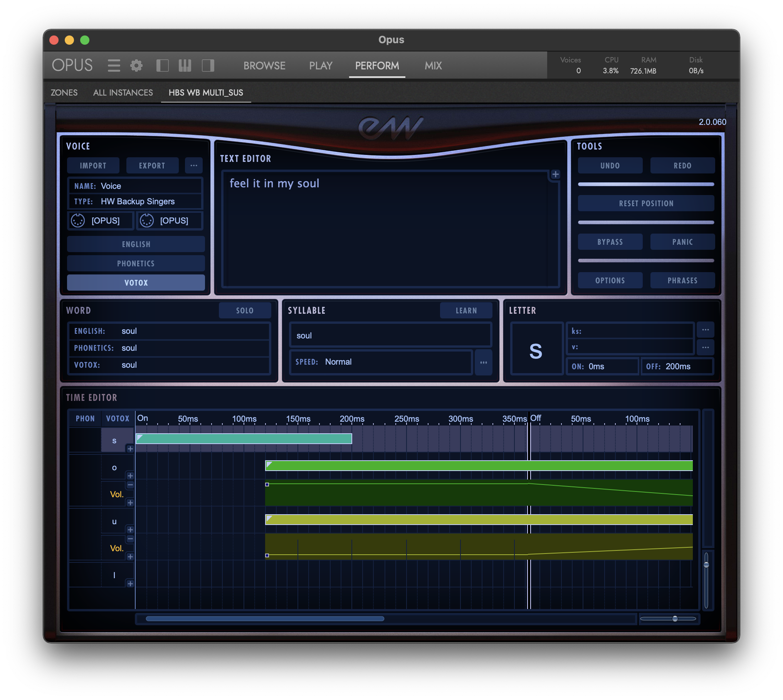Adjust the horizontal zoom slider under the timeline
783x700 pixels.
point(675,619)
